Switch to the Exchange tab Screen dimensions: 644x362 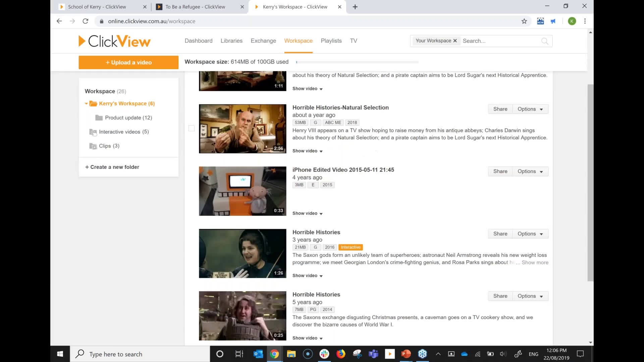263,41
